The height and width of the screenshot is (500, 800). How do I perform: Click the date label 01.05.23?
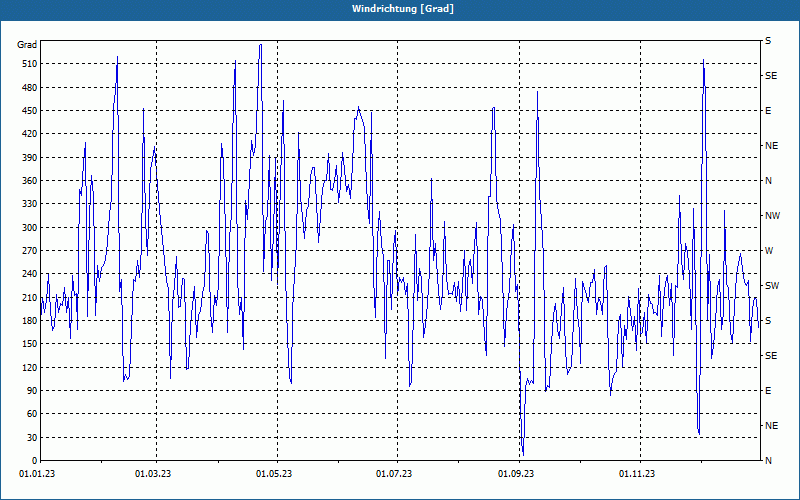point(274,474)
